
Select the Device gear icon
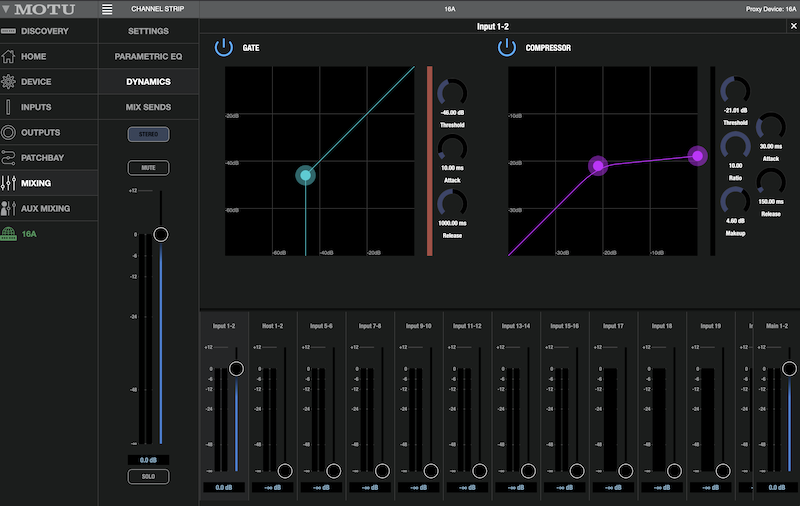9,82
